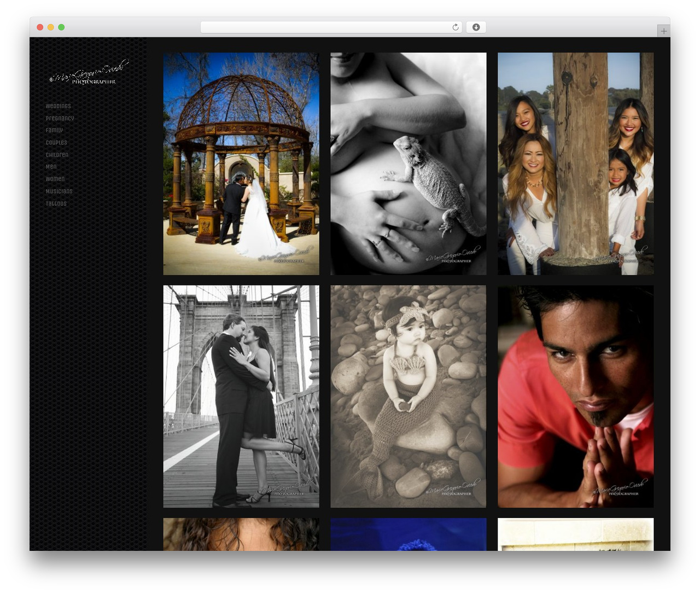The height and width of the screenshot is (593, 700).
Task: Open the Women gallery link
Action: pos(55,179)
